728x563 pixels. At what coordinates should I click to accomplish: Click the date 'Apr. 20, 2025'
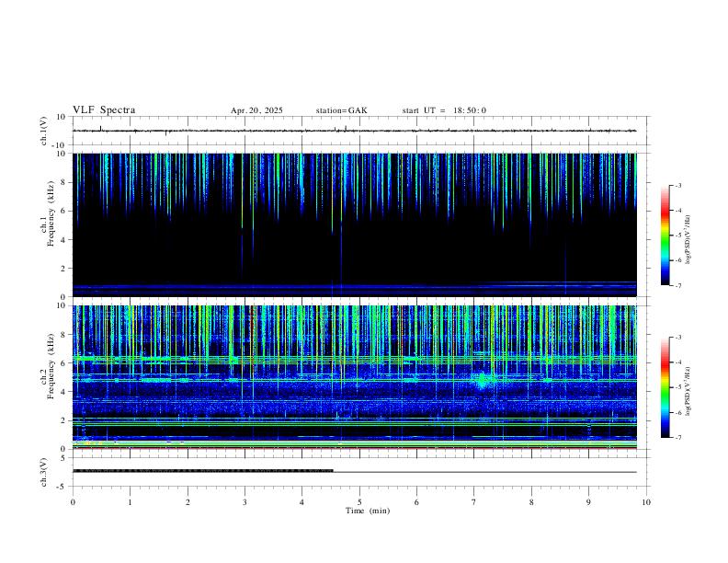[x=256, y=110]
